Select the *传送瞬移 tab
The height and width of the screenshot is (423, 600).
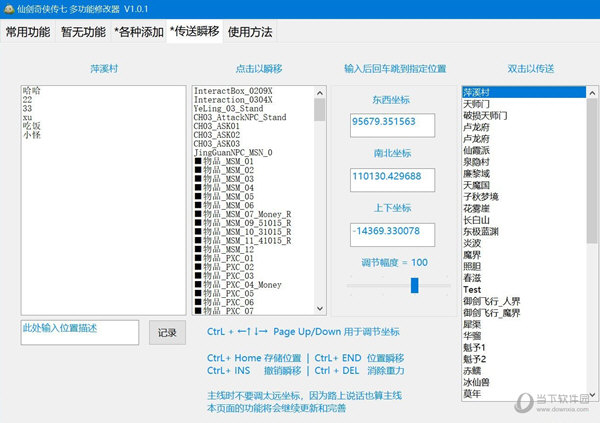pyautogui.click(x=195, y=31)
